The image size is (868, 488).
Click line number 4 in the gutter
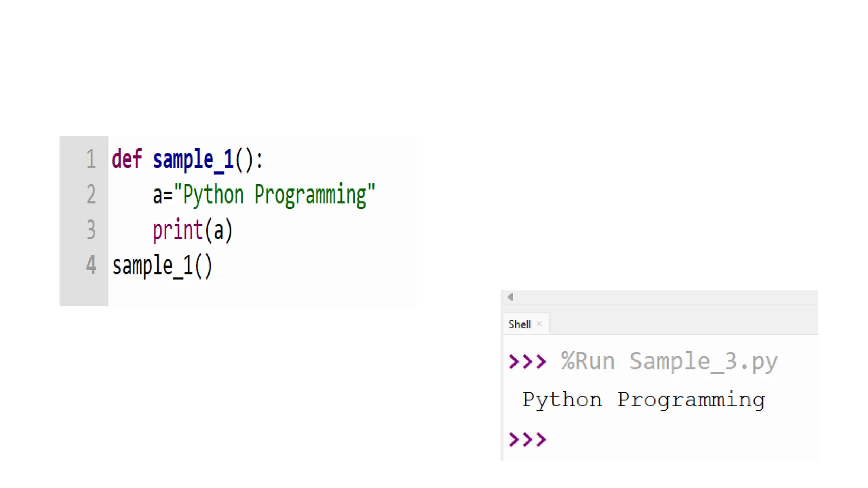point(91,265)
